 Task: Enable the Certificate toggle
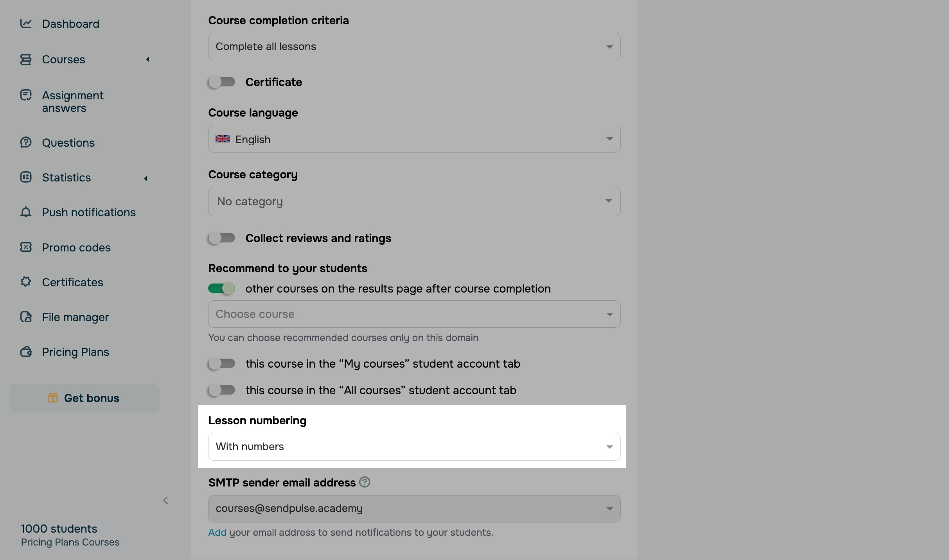coord(221,82)
